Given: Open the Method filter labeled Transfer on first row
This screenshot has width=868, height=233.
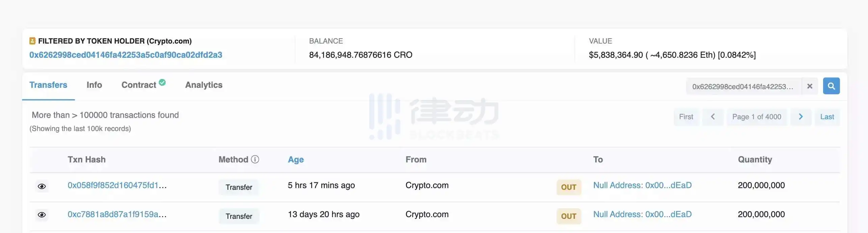Looking at the screenshot, I should (x=239, y=187).
